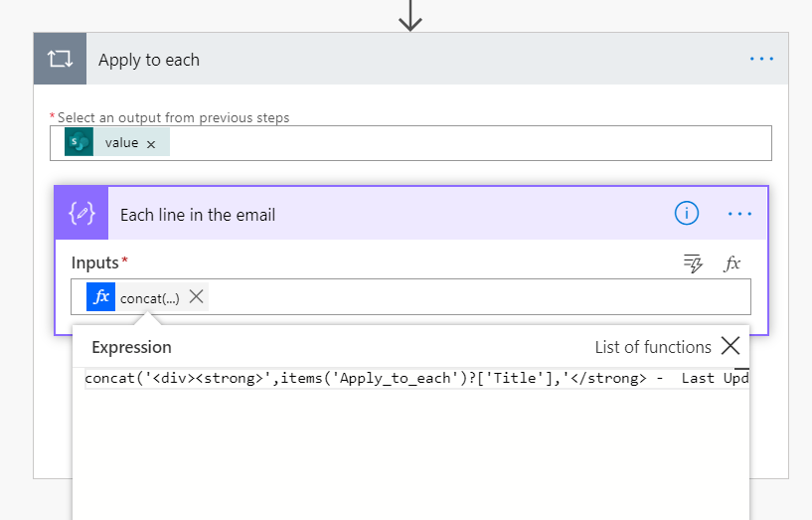The width and height of the screenshot is (812, 520).
Task: Click the Inputs label
Action: (x=95, y=263)
